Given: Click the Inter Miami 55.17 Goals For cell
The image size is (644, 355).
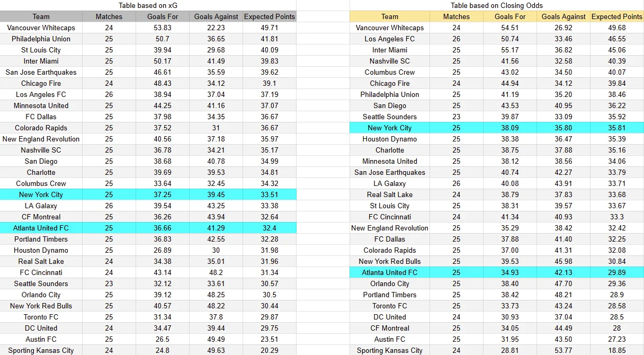Looking at the screenshot, I should (510, 50).
